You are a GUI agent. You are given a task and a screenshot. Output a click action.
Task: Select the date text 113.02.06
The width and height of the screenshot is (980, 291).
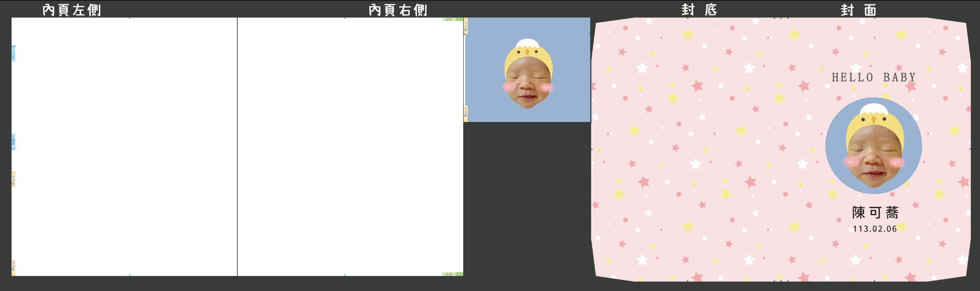coord(874,229)
